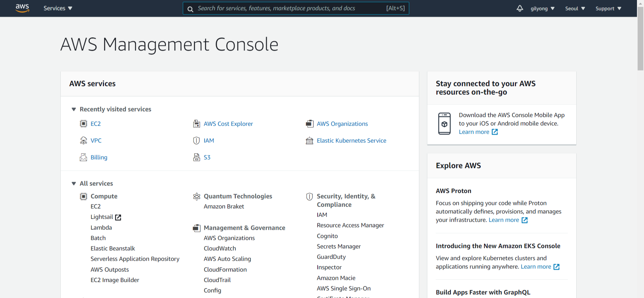
Task: Open AWS Organizations under Management & Governance
Action: (x=229, y=238)
